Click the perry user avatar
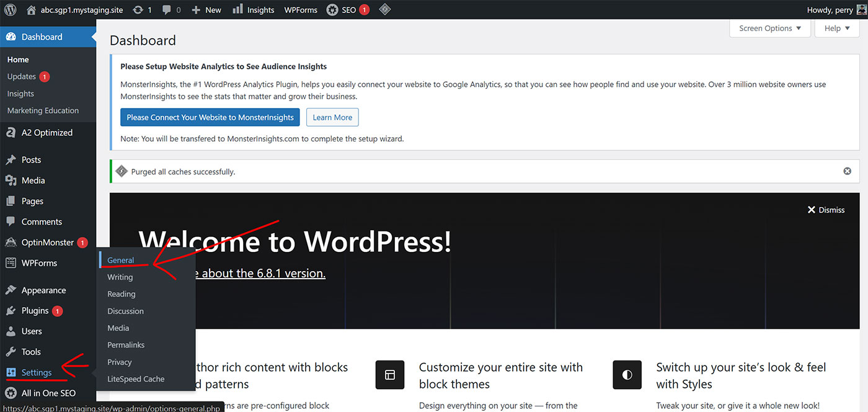Screen dimensions: 868x412 [x=862, y=10]
